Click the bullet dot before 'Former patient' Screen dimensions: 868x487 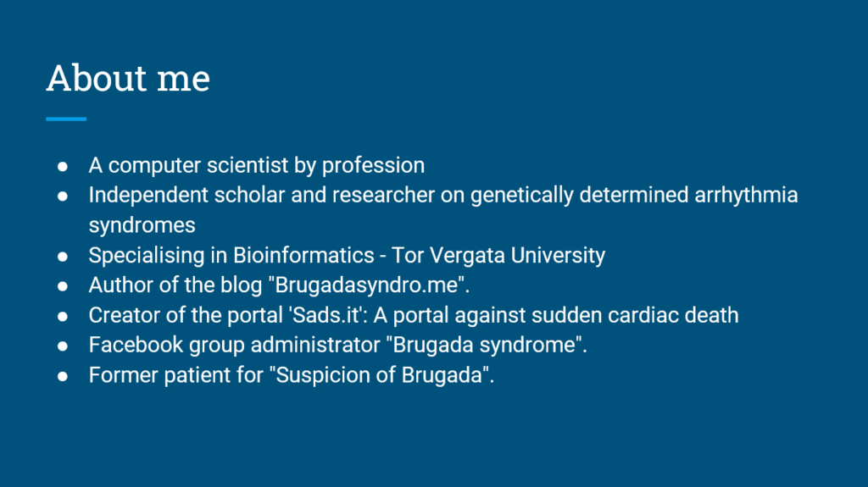click(63, 376)
